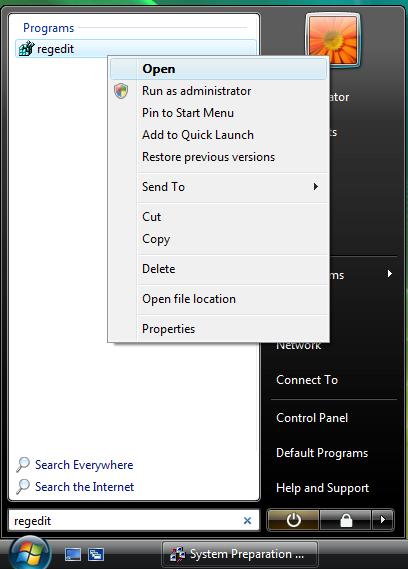
Task: Click the Search Everywhere link
Action: (84, 465)
